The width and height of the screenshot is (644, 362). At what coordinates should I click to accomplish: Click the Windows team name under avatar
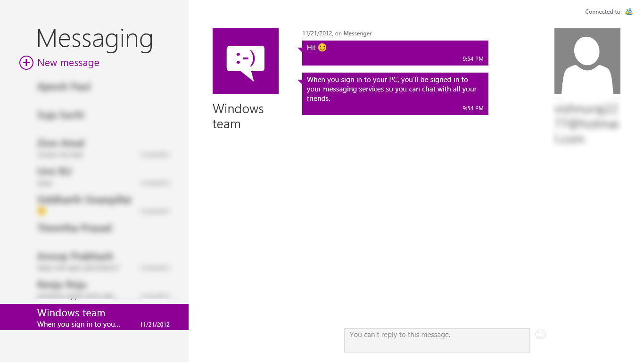pos(238,116)
